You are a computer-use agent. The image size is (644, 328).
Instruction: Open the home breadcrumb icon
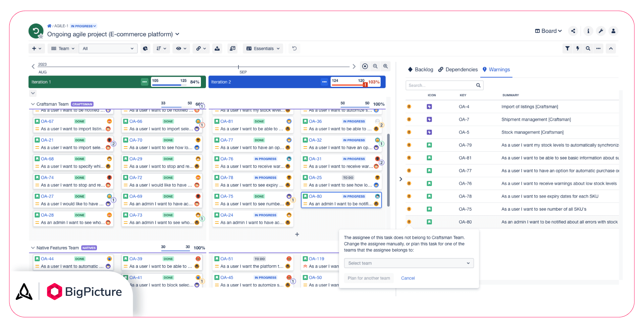tap(49, 26)
